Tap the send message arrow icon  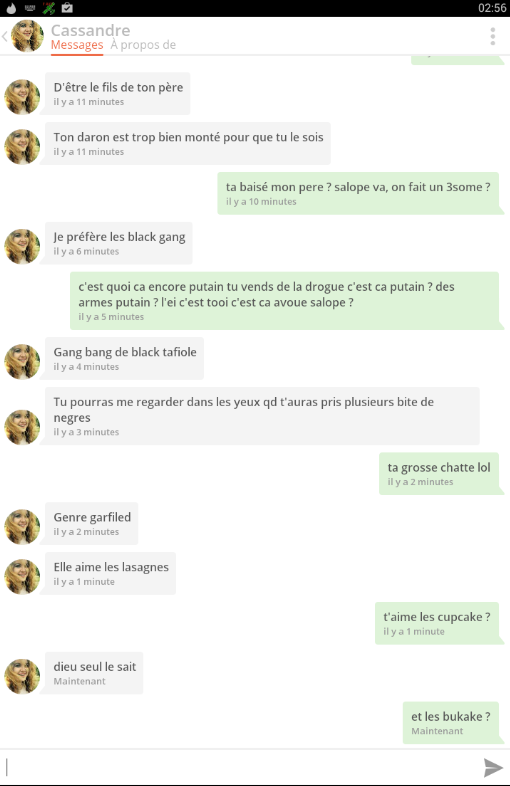(492, 767)
